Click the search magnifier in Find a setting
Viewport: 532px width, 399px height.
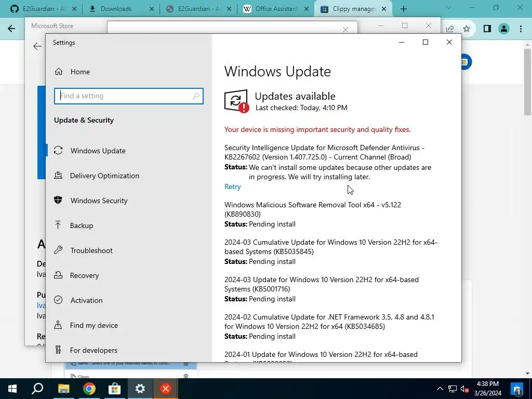196,96
